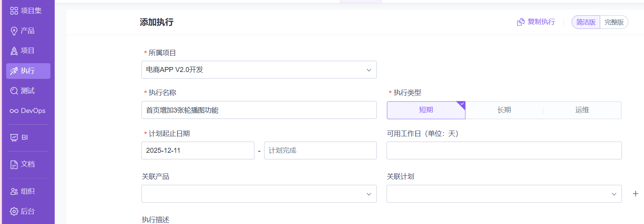This screenshot has height=224, width=644.
Task: Click the BI chart icon
Action: pyautogui.click(x=14, y=137)
